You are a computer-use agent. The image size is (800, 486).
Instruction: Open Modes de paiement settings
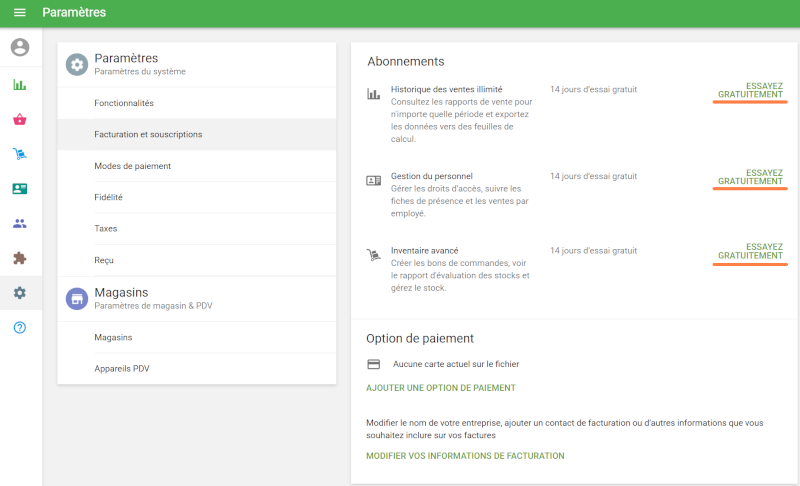click(x=132, y=166)
